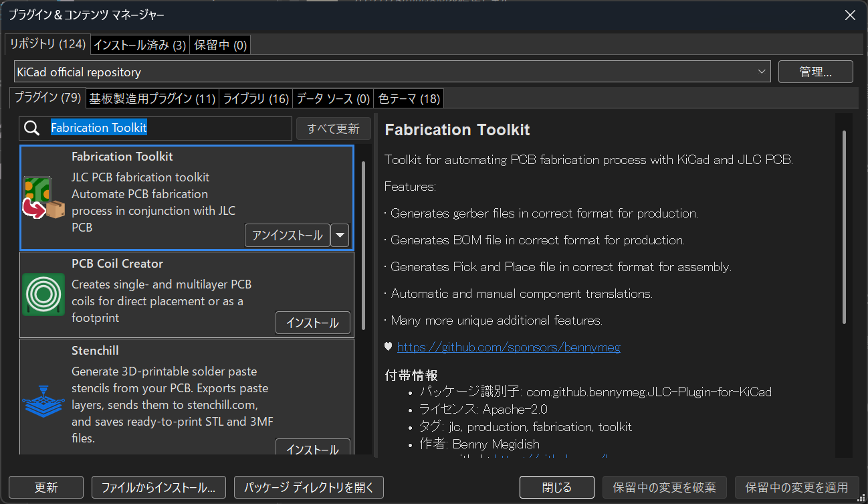Click the plugin list vertical scrollbar

363,245
